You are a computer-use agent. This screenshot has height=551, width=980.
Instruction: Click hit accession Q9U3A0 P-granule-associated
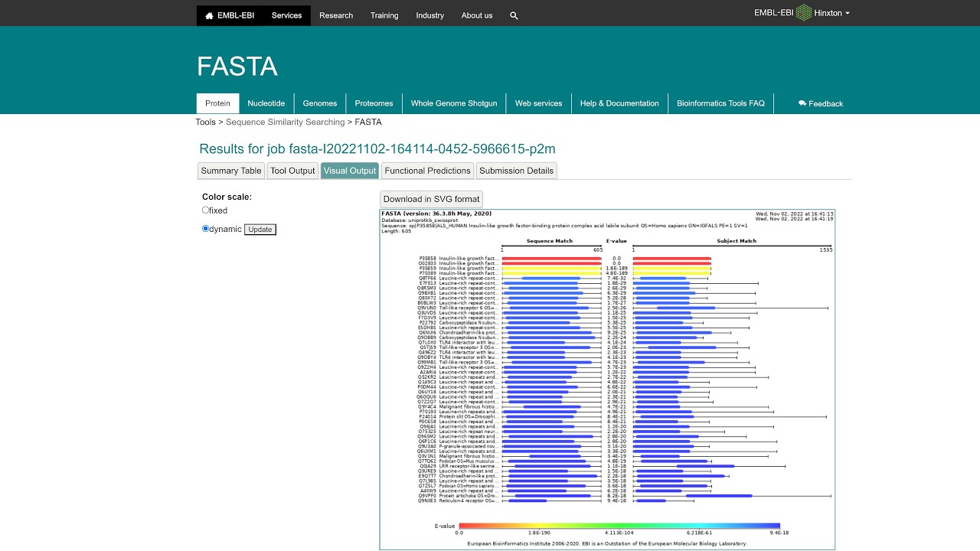click(x=427, y=446)
